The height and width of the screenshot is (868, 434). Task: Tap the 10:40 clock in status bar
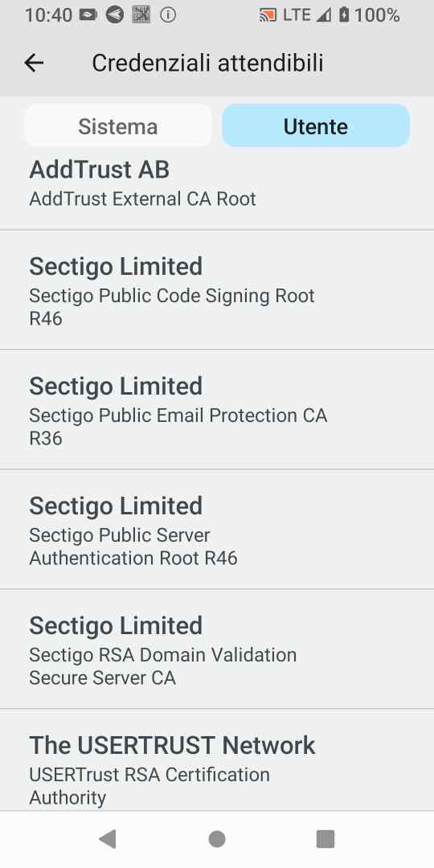[49, 15]
